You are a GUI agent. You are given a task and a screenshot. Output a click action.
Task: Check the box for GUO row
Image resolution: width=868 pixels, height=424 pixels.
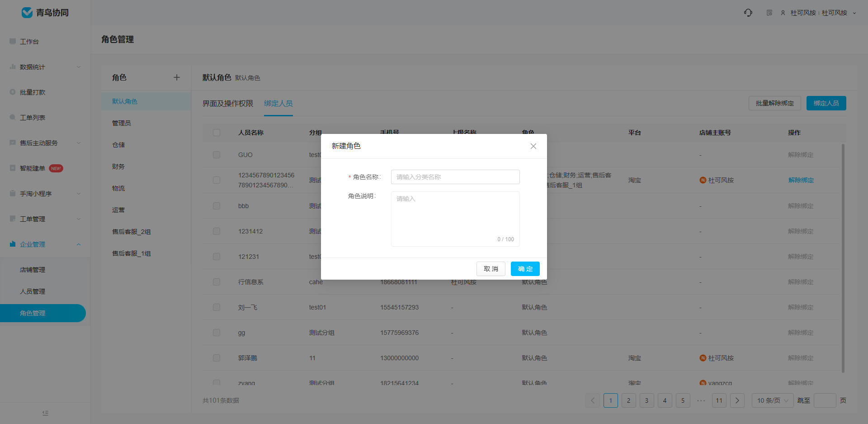tap(217, 155)
